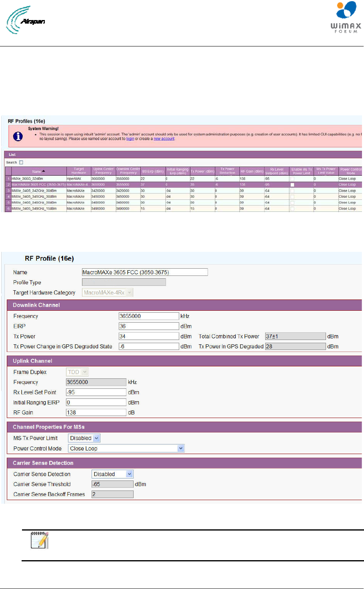Click Carrier Sense Backoff Frames field

112,495
